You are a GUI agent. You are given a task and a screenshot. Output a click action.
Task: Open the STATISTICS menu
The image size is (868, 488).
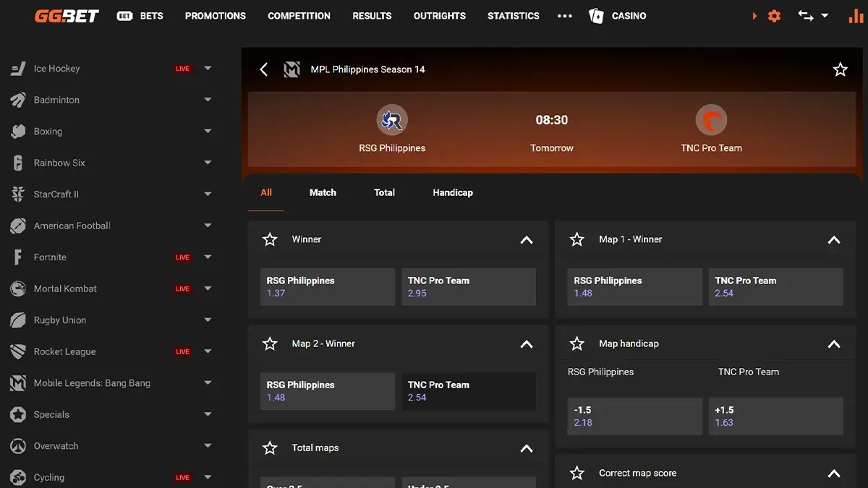(x=514, y=15)
